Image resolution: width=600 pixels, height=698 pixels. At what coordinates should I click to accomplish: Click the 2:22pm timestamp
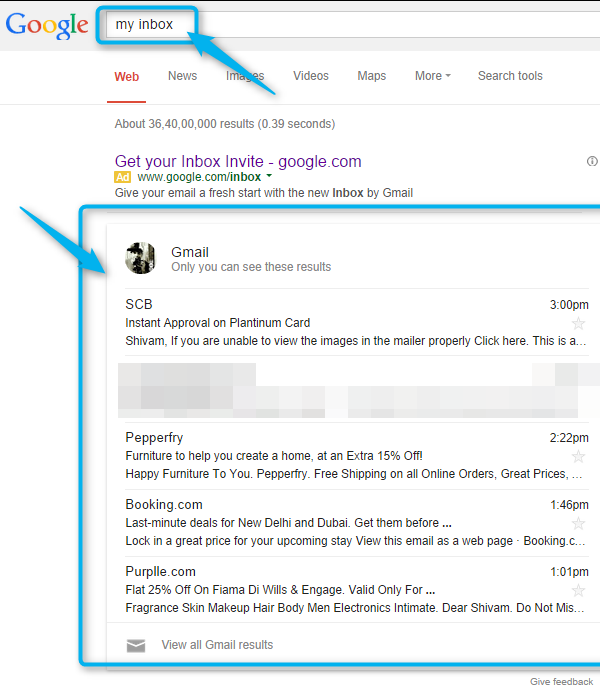569,438
